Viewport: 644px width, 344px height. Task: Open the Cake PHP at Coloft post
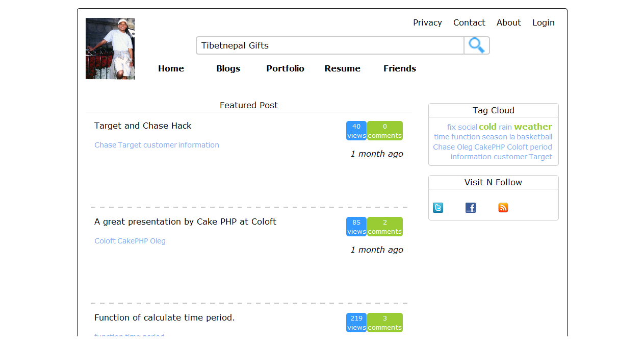185,222
